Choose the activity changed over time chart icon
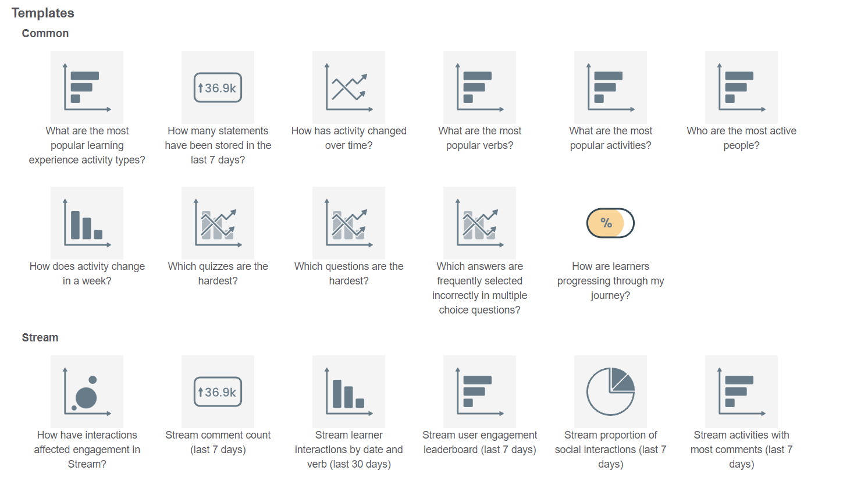The image size is (868, 481). tap(348, 87)
